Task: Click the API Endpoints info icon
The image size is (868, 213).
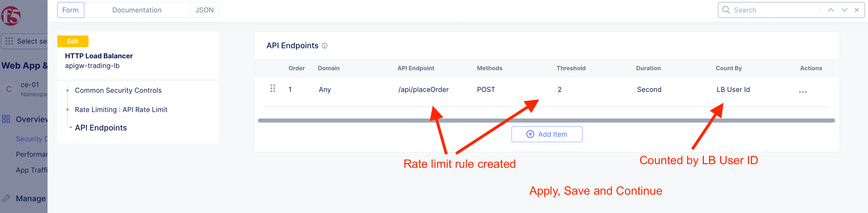Action: tap(324, 46)
